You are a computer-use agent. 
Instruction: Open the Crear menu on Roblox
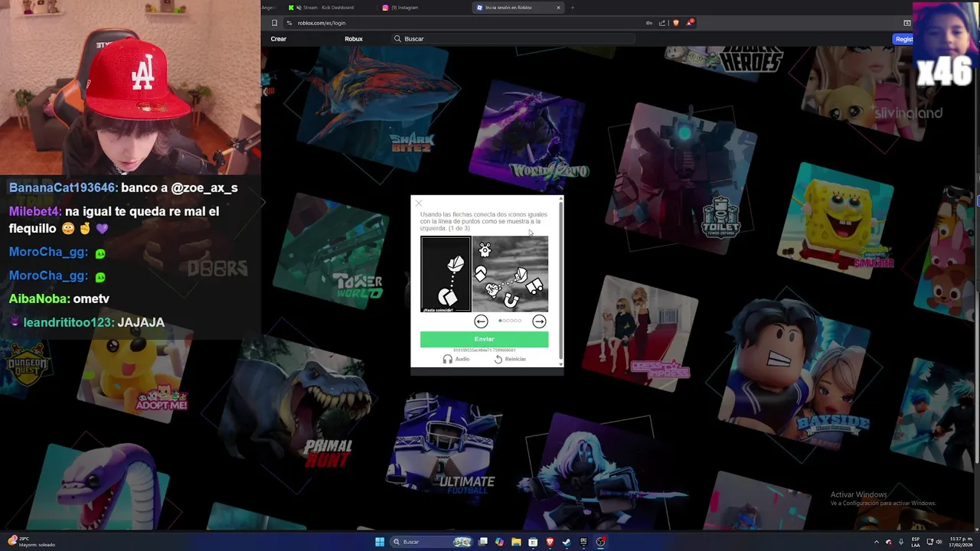click(278, 39)
